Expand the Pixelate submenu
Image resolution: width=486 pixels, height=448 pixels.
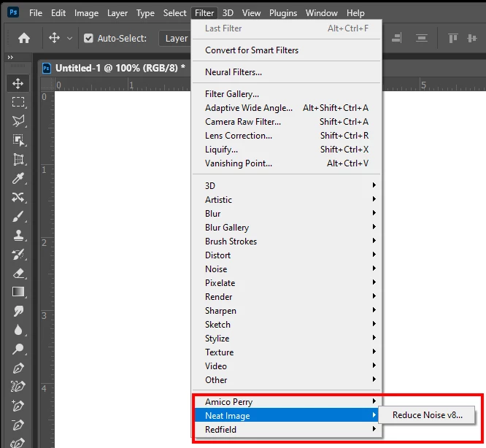click(286, 282)
